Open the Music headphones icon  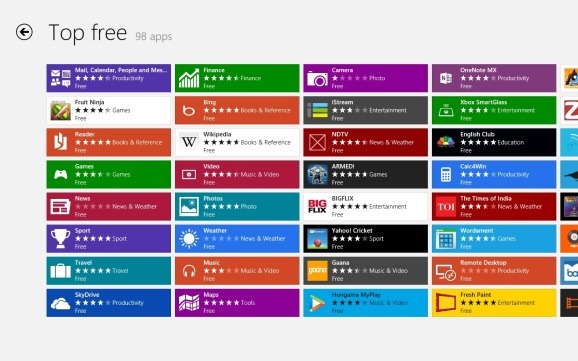189,271
